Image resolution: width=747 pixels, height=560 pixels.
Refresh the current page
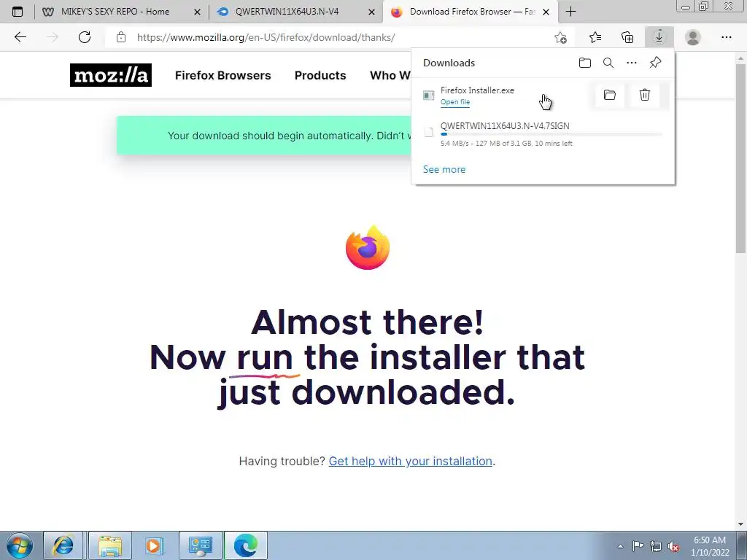pyautogui.click(x=85, y=37)
